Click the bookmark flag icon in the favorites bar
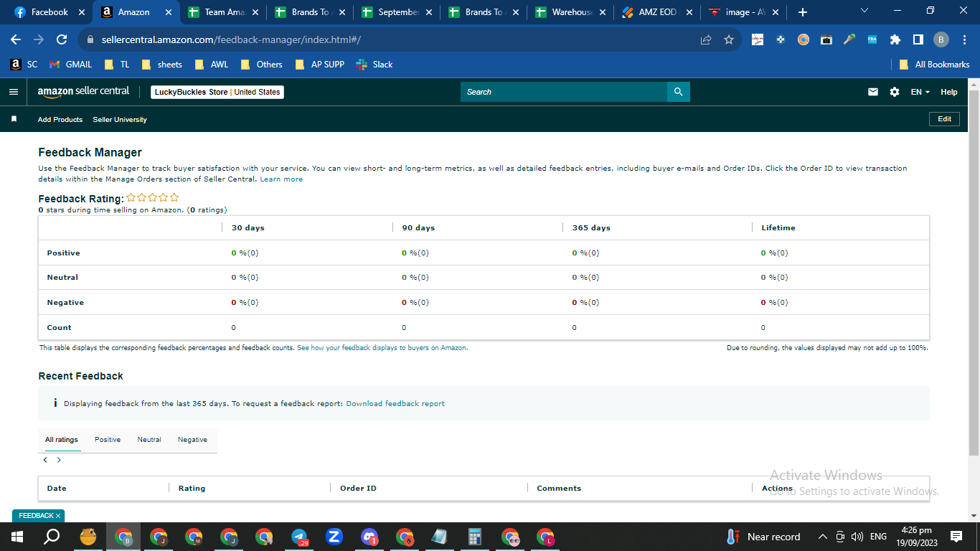The image size is (980, 551). click(14, 119)
